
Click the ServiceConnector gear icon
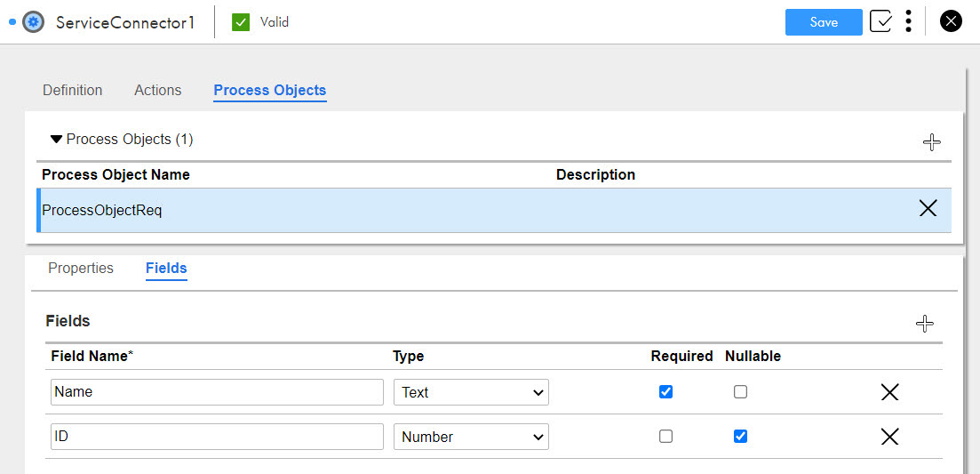tap(33, 22)
